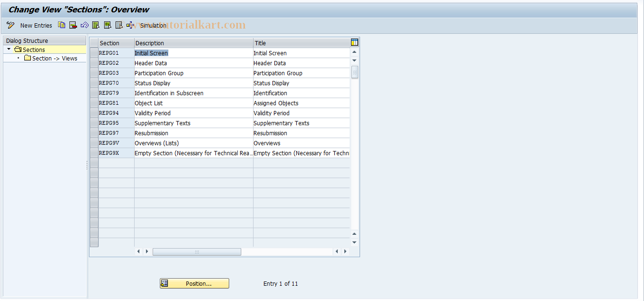Click the Select Block icon
This screenshot has height=301, width=644.
pyautogui.click(x=107, y=25)
